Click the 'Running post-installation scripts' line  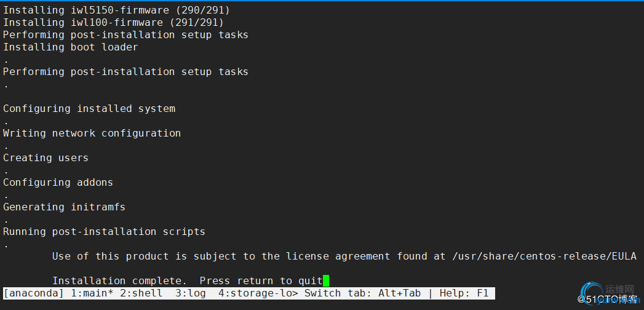pos(105,231)
